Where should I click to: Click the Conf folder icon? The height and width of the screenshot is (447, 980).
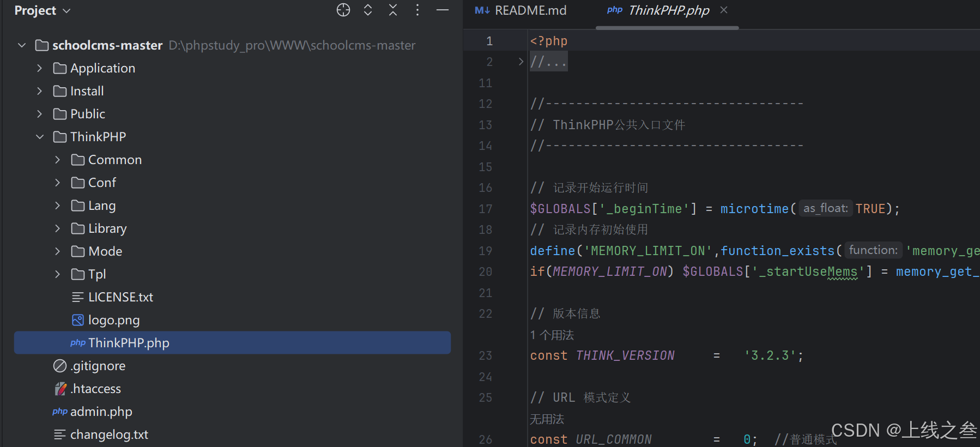78,183
